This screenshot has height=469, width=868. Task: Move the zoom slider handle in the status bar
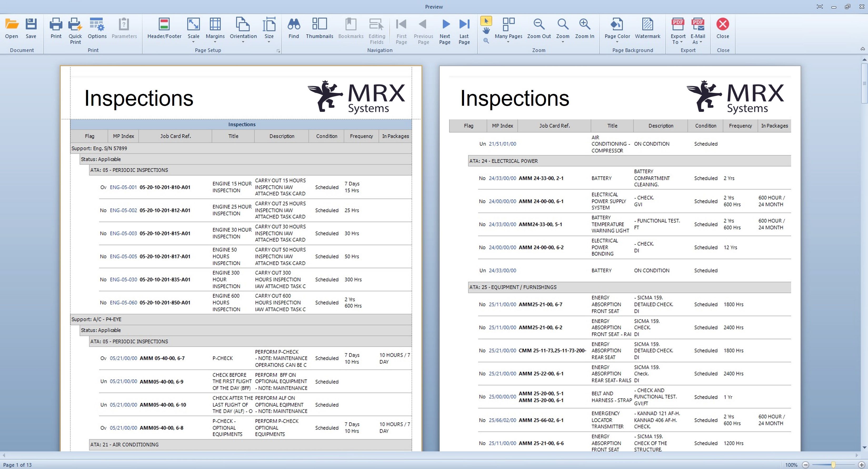[833, 465]
